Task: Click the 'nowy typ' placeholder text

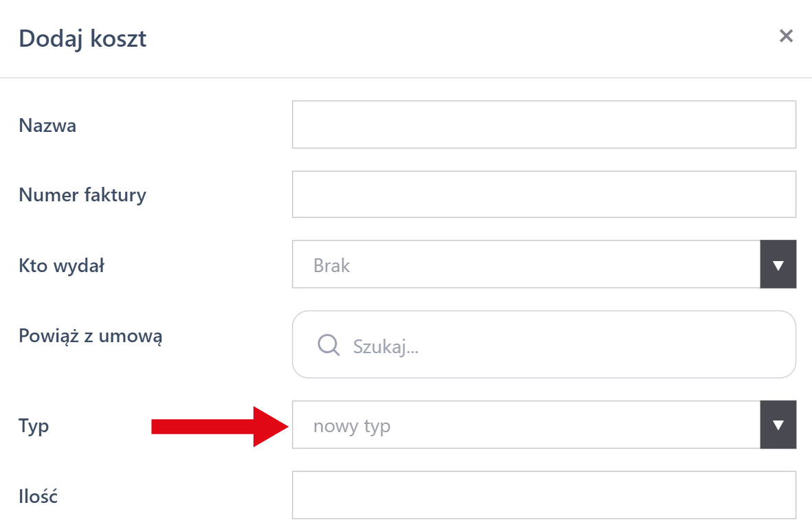Action: tap(352, 426)
